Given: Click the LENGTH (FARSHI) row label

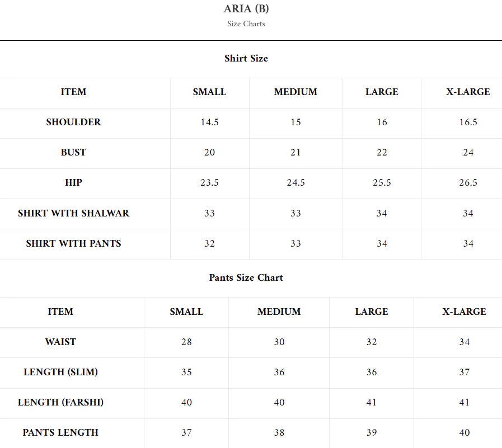Looking at the screenshot, I should coord(60,402).
